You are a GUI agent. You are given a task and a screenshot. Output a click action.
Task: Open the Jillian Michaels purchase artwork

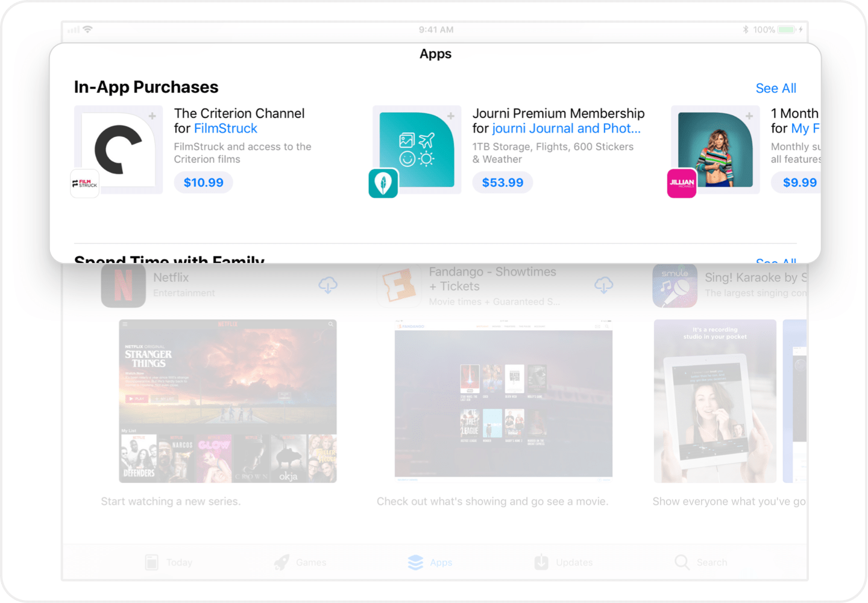[x=715, y=150]
